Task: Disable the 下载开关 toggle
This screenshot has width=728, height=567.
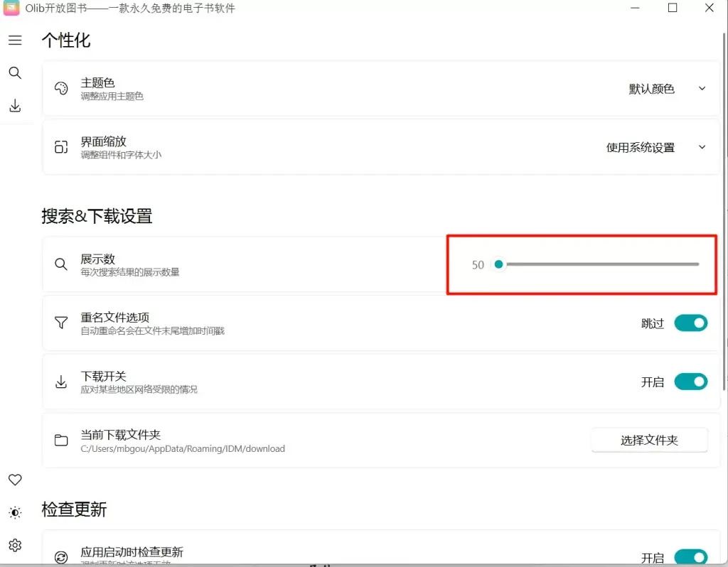Action: click(x=690, y=382)
